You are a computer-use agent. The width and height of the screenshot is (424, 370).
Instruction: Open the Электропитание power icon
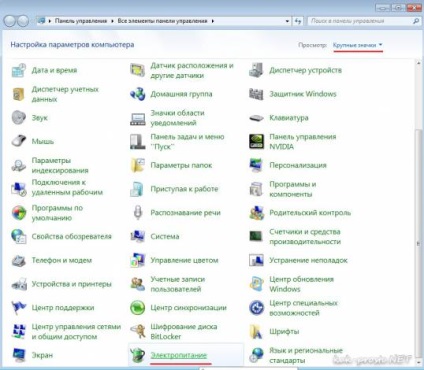137,355
